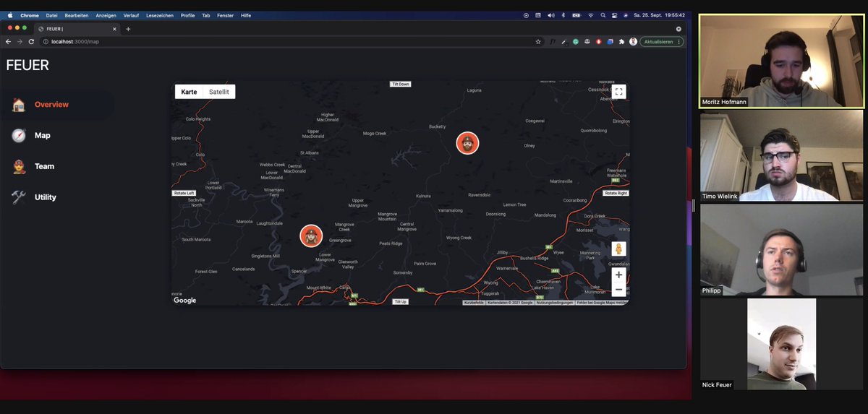
Task: Close the FEUER browser tab
Action: point(114,29)
